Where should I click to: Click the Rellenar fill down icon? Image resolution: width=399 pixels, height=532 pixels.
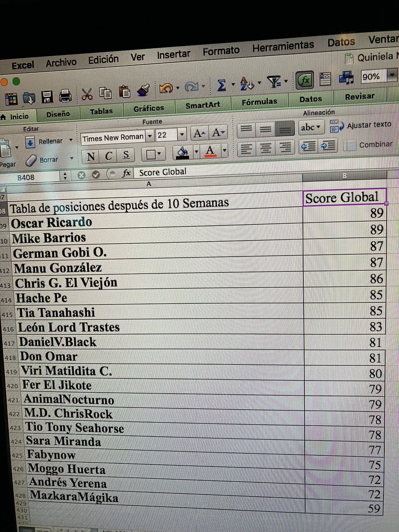pyautogui.click(x=30, y=142)
